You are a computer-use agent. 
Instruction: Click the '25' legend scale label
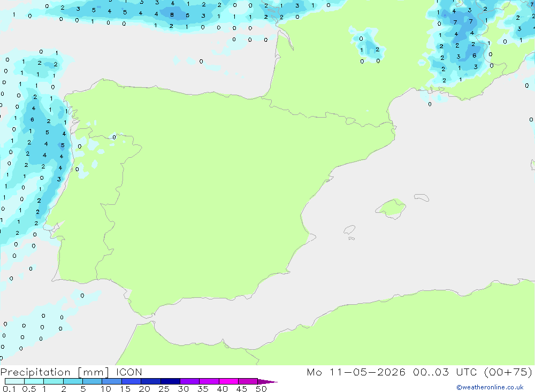click(164, 389)
